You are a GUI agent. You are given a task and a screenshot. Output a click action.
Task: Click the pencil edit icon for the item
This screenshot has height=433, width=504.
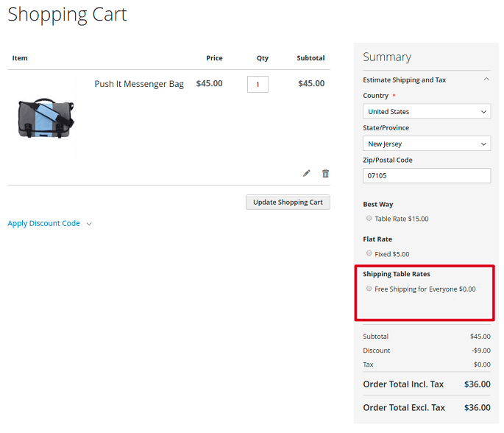pyautogui.click(x=307, y=173)
